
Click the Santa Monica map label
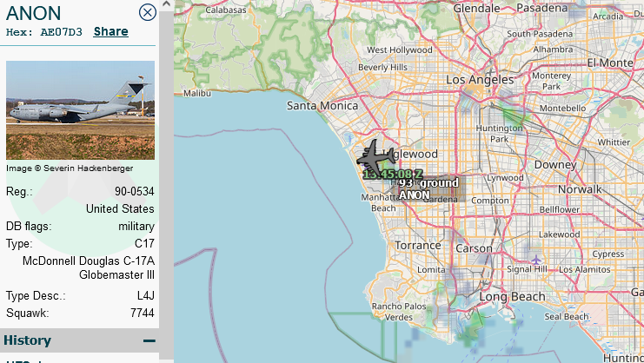click(322, 106)
